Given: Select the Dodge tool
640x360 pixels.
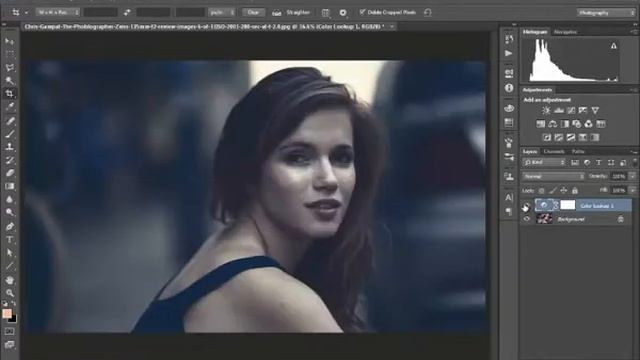Looking at the screenshot, I should pos(9,212).
